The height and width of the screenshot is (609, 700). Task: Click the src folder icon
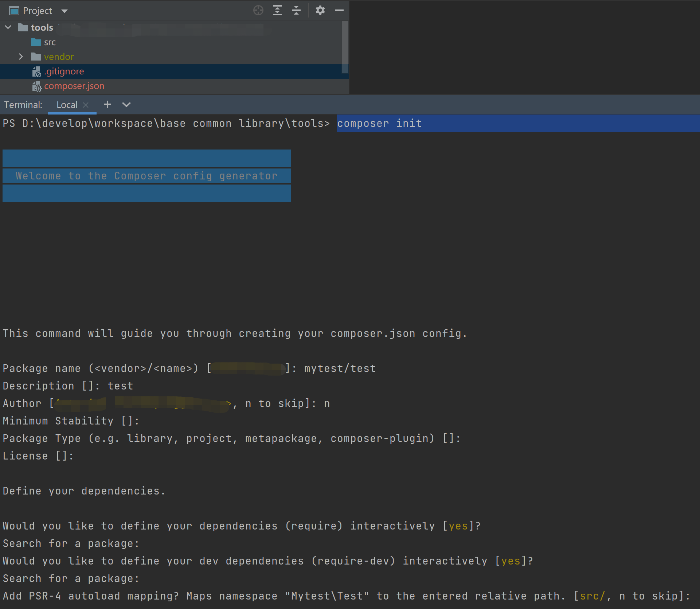coord(36,42)
